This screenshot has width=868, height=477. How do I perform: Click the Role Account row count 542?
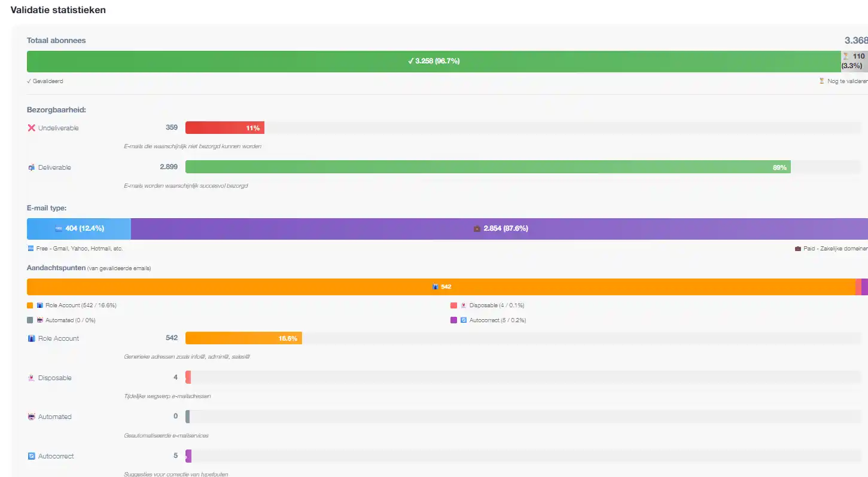172,338
